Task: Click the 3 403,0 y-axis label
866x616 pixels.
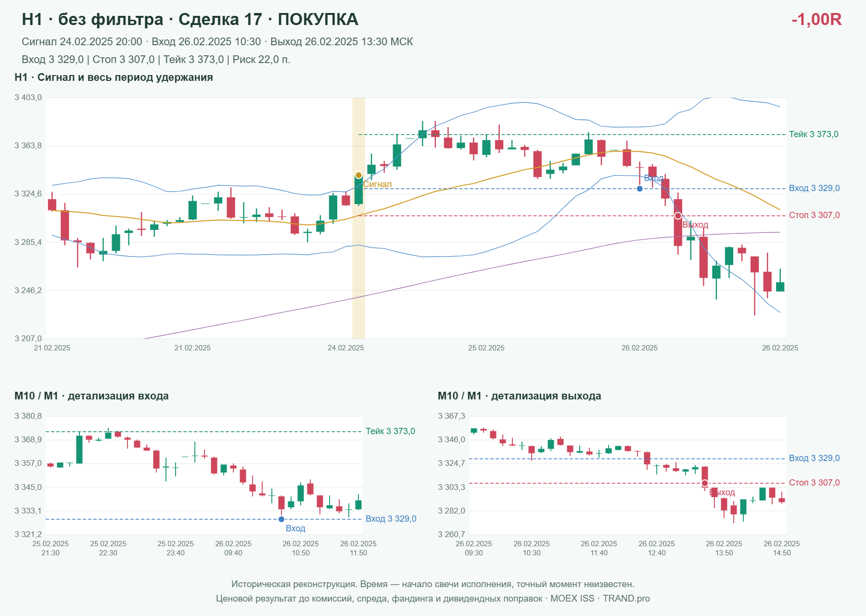Action: pyautogui.click(x=28, y=98)
